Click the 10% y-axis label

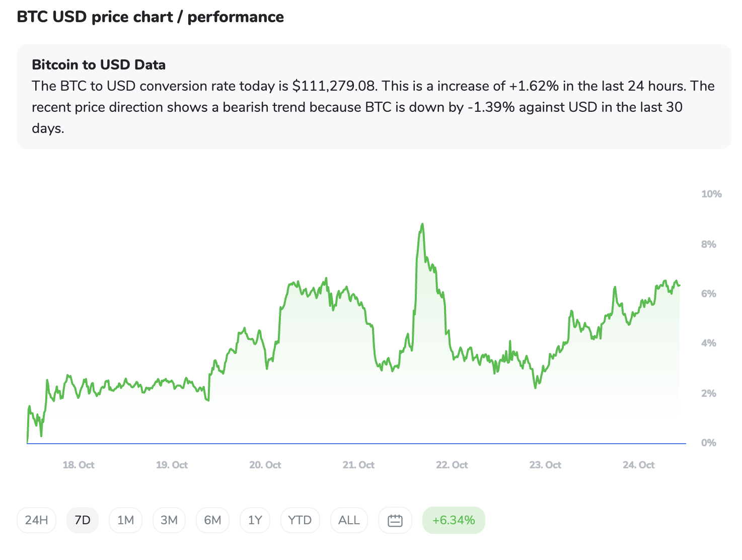711,194
